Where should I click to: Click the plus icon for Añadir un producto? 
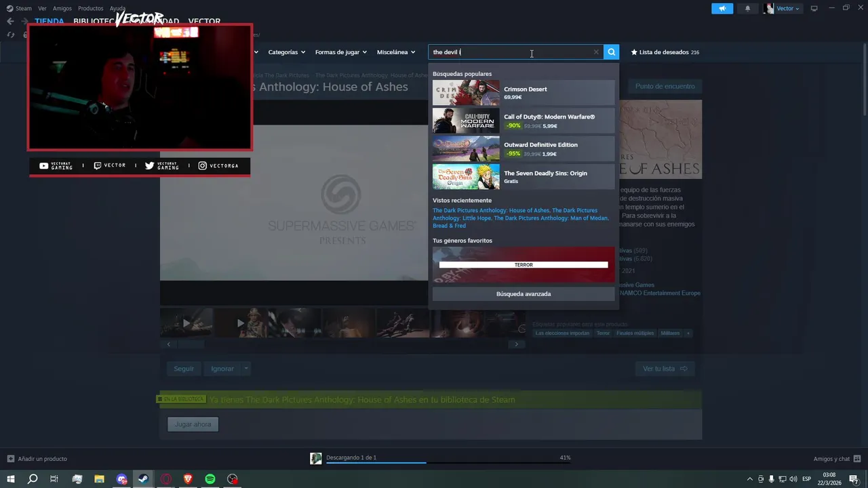point(10,459)
